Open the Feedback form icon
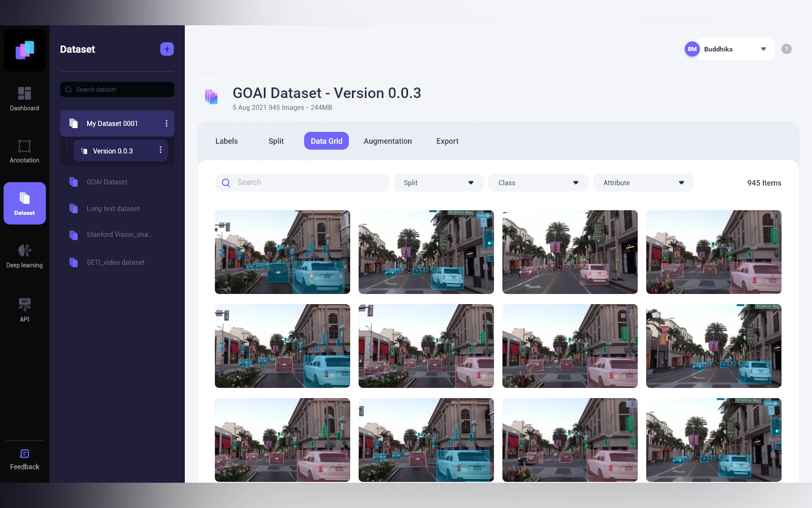Screen dimensions: 812x508 coord(25,459)
